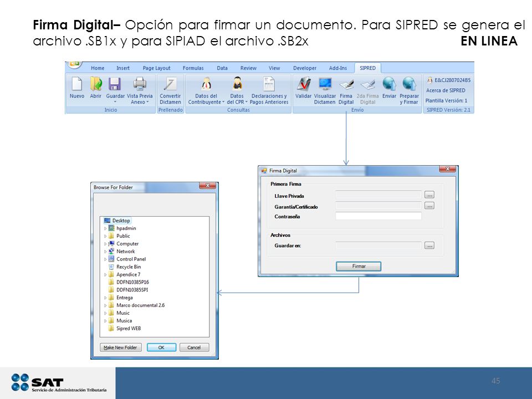The height and width of the screenshot is (399, 532).
Task: Click the Plantilla Versión: 1 label
Action: point(446,101)
